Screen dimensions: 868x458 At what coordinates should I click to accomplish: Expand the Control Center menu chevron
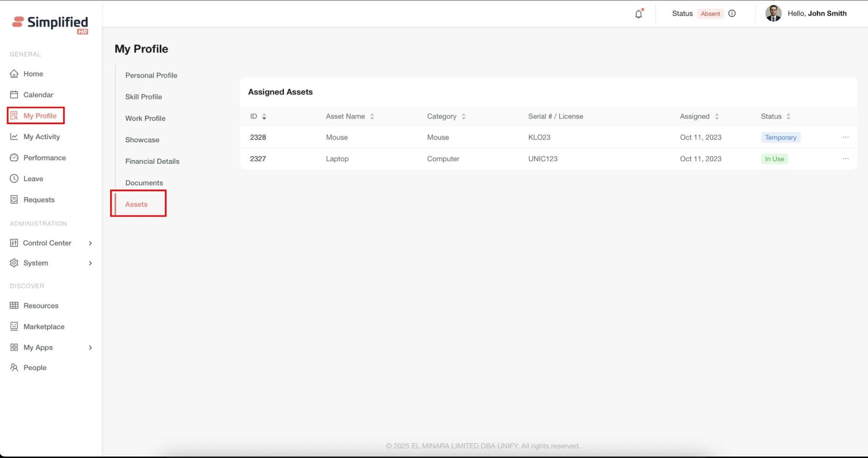coord(90,243)
